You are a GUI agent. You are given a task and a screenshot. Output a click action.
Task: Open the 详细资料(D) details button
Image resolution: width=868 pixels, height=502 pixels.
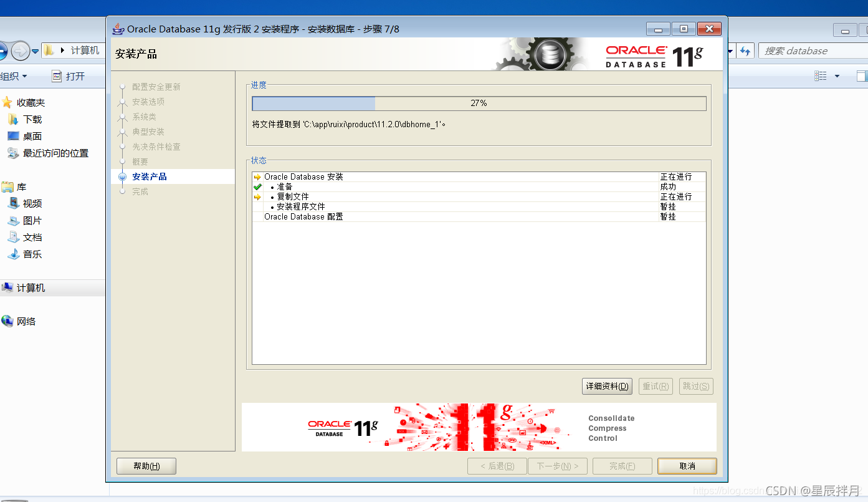pos(607,386)
